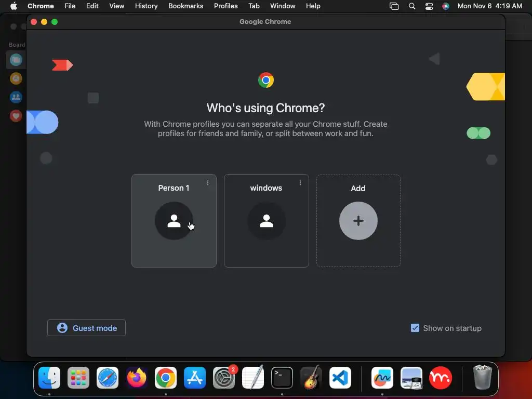
Task: Open TextEdit from the Dock
Action: 253,378
